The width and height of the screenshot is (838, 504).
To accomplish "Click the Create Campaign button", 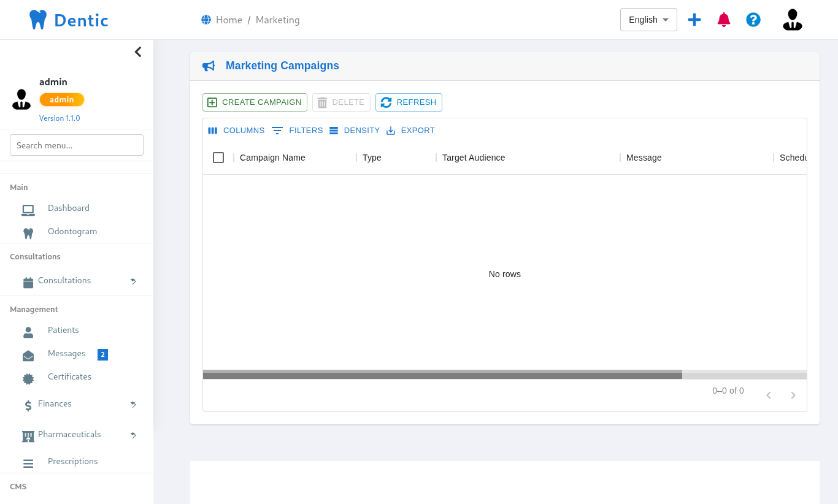I will 255,102.
